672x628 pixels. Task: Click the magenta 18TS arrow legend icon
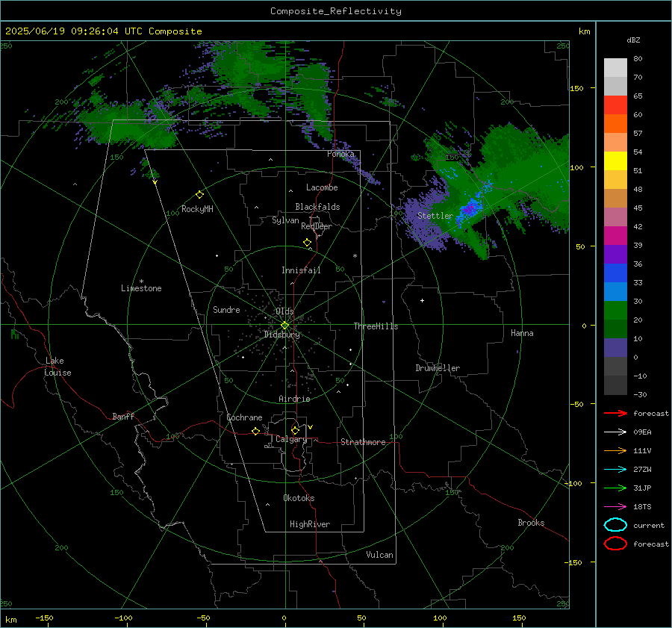click(615, 507)
